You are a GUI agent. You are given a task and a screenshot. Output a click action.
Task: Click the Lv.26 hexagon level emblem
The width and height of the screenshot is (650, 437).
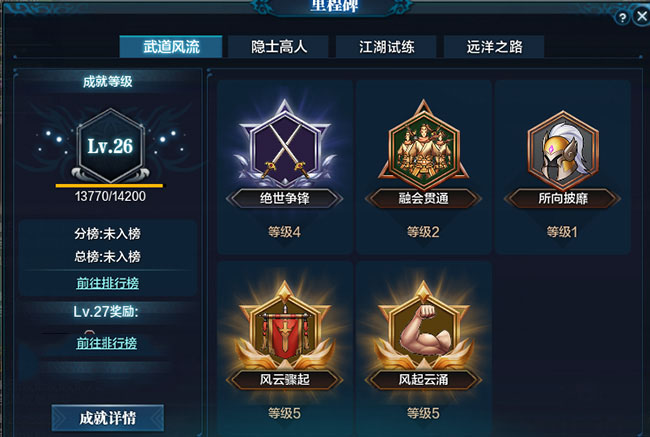110,146
